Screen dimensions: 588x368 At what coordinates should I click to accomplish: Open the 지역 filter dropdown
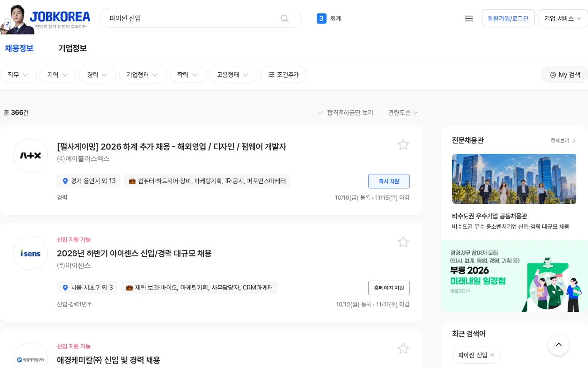(58, 75)
